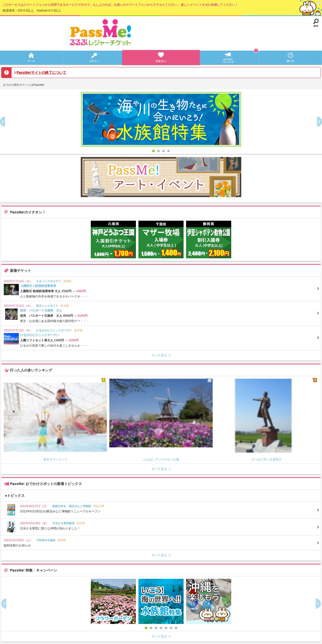Open フラワーガーデン campaign tile
The width and height of the screenshot is (322, 644).
[113, 601]
